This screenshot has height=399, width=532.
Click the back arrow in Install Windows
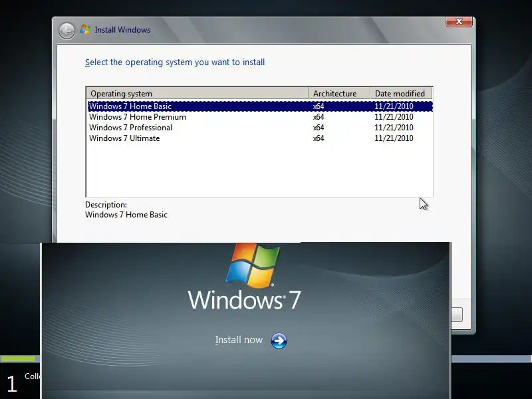point(67,31)
